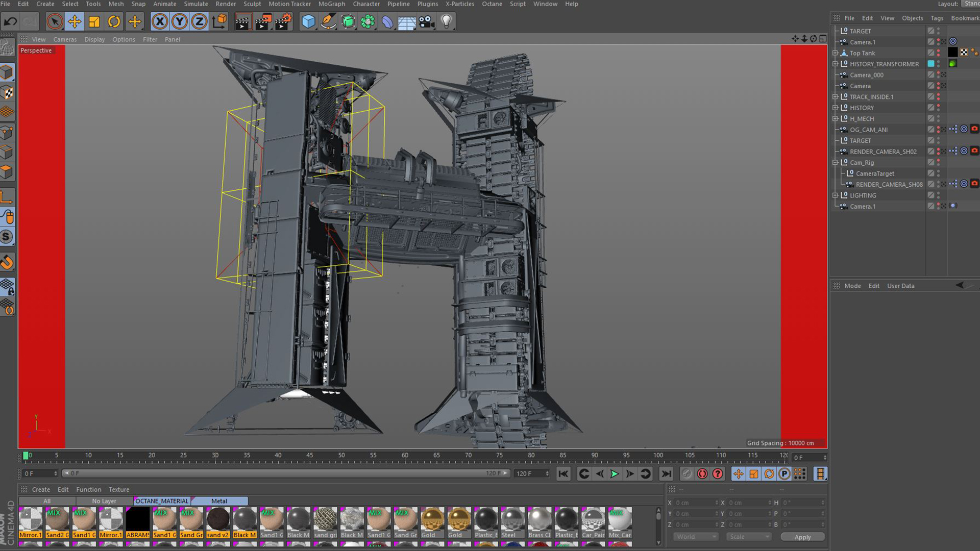The width and height of the screenshot is (980, 551).
Task: Add a light object via bulb icon
Action: click(x=447, y=21)
